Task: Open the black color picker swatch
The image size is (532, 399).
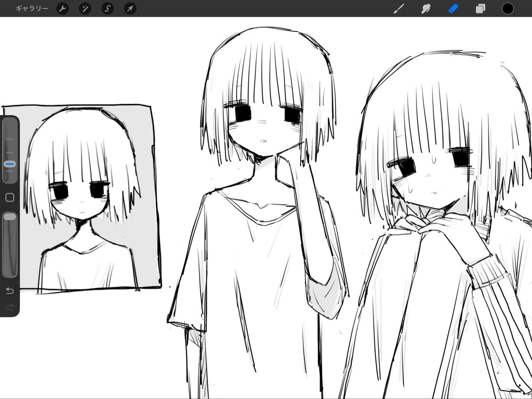Action: (508, 8)
